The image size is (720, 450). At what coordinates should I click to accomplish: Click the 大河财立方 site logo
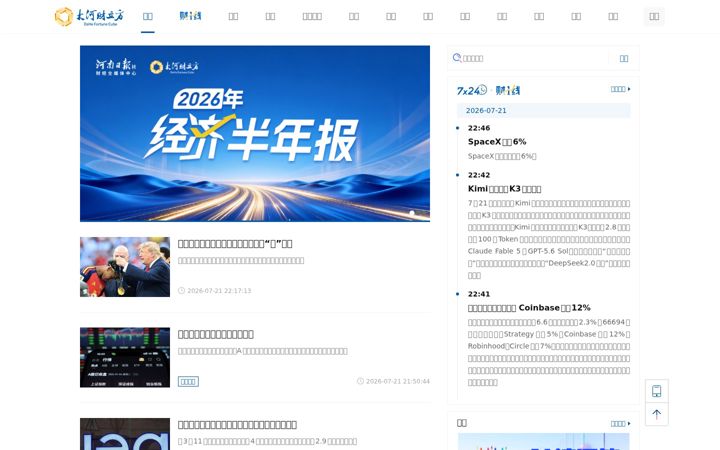click(x=89, y=17)
